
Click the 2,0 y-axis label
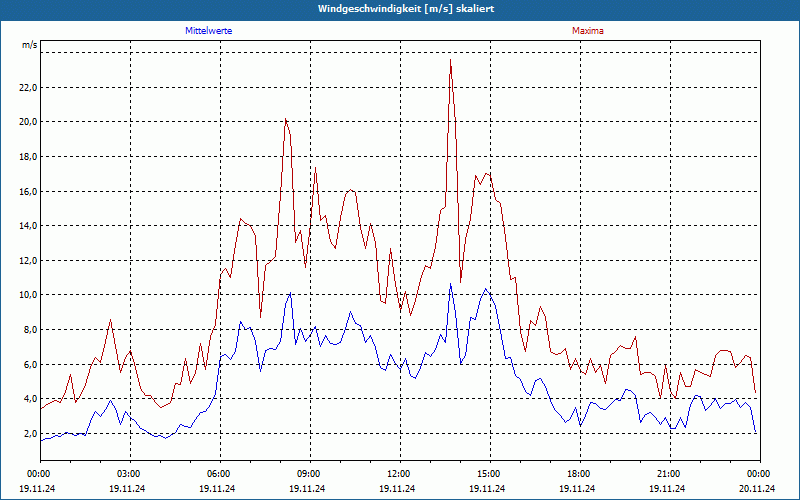(x=30, y=433)
